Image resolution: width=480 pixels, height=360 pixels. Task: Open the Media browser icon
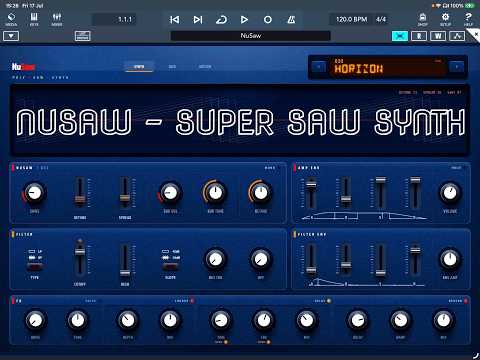[x=11, y=19]
